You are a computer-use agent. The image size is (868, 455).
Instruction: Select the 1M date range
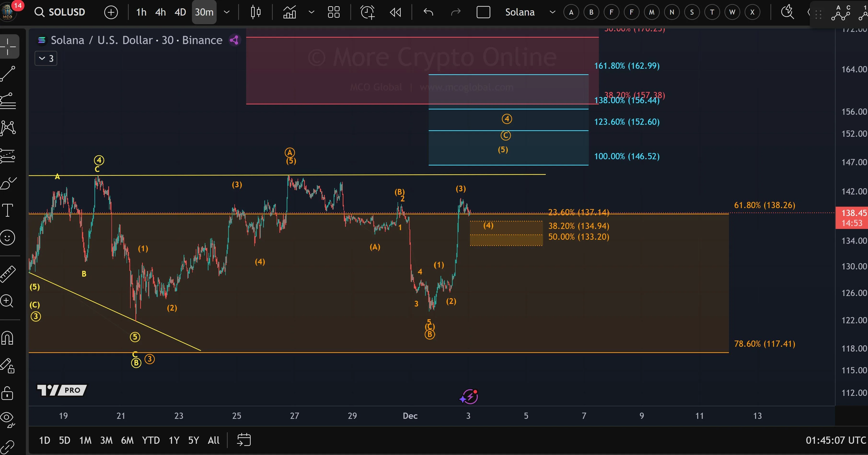point(85,440)
